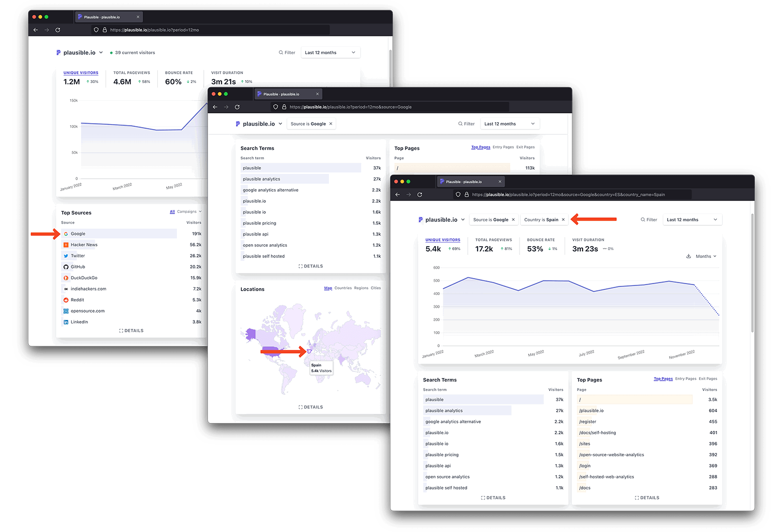This screenshot has height=532, width=782.
Task: Click the All link in Top Sources
Action: click(x=172, y=212)
